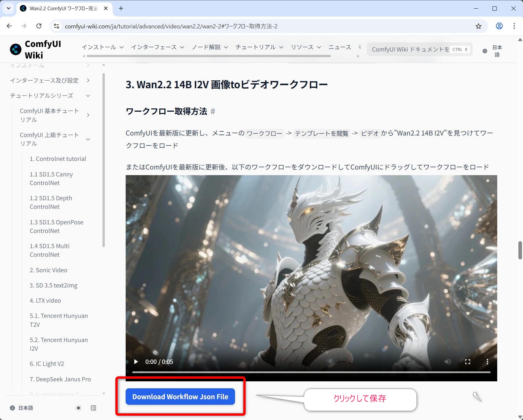Click the nav bar horizontal scrollbar
This screenshot has width=523, height=420.
[x=209, y=56]
